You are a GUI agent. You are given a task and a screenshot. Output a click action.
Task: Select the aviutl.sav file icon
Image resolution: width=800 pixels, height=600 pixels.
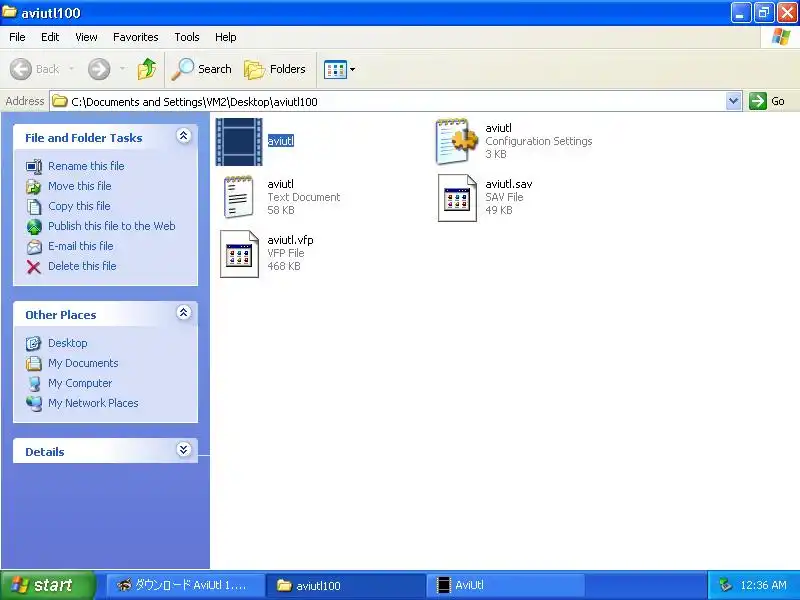pyautogui.click(x=457, y=198)
